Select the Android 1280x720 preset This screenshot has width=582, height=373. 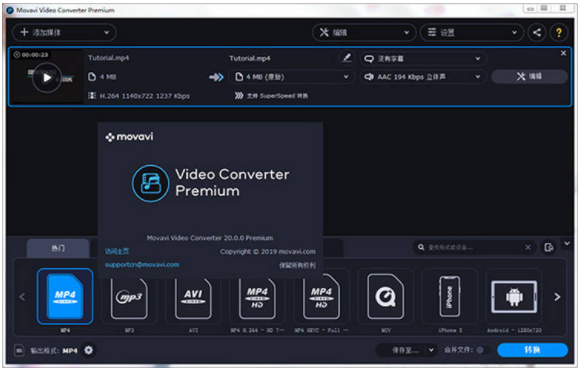[514, 297]
